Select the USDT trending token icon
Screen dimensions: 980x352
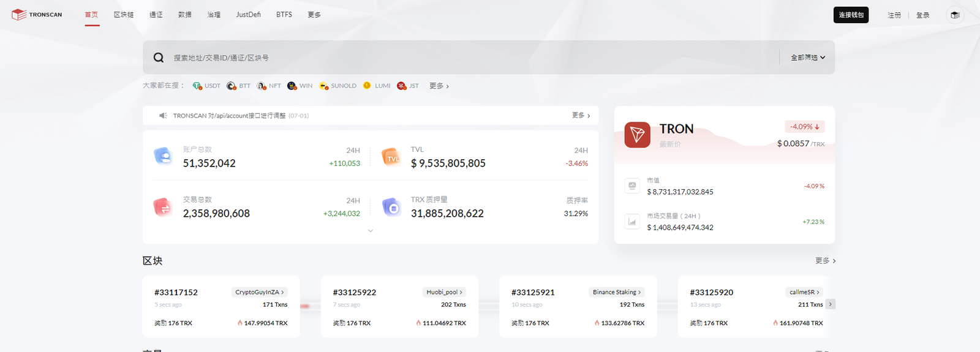[197, 86]
